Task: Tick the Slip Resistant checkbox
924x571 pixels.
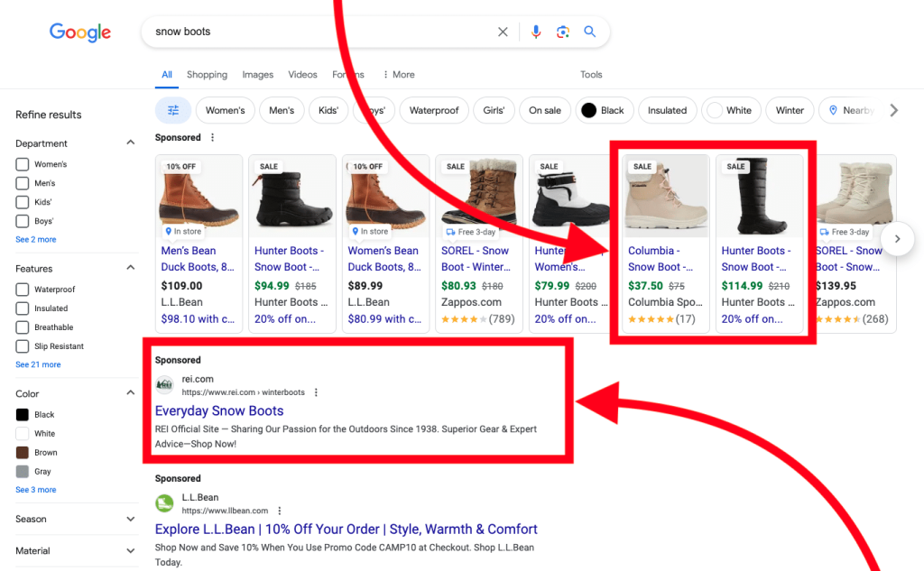Action: [23, 346]
